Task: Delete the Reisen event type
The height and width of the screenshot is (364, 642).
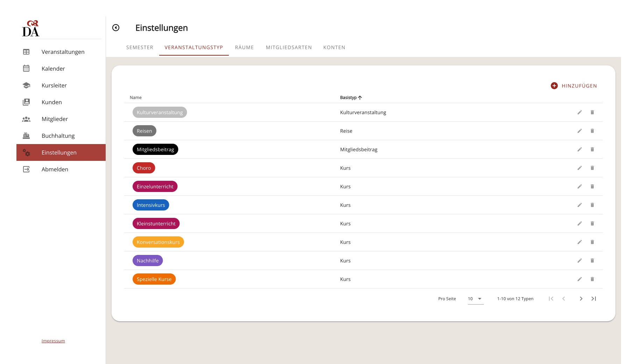Action: pos(592,131)
